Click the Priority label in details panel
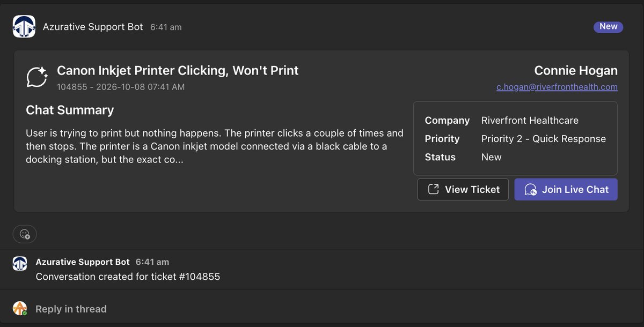Screen dimensions: 644x327 click(x=442, y=139)
